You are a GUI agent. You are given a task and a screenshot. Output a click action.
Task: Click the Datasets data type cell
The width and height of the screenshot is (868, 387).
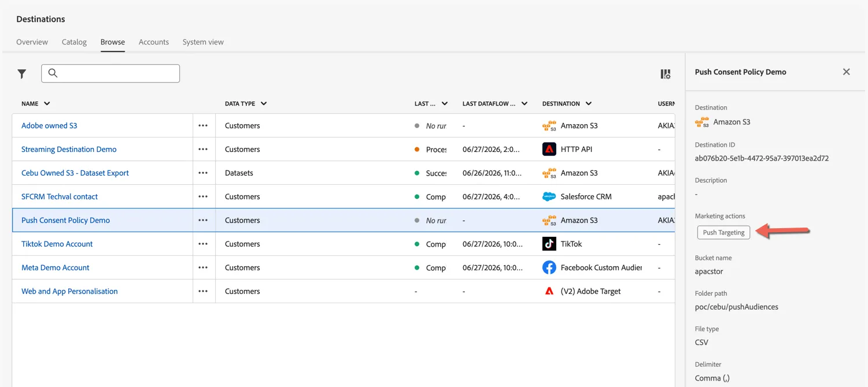click(239, 173)
